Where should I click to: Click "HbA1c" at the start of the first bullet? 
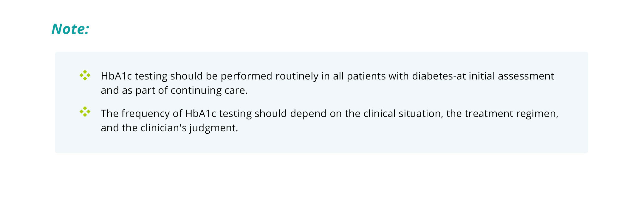(x=116, y=76)
